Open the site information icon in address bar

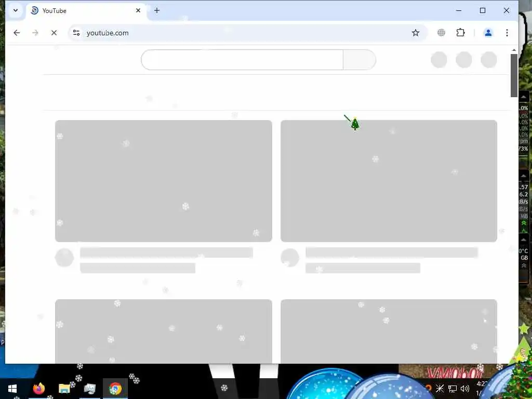point(76,33)
